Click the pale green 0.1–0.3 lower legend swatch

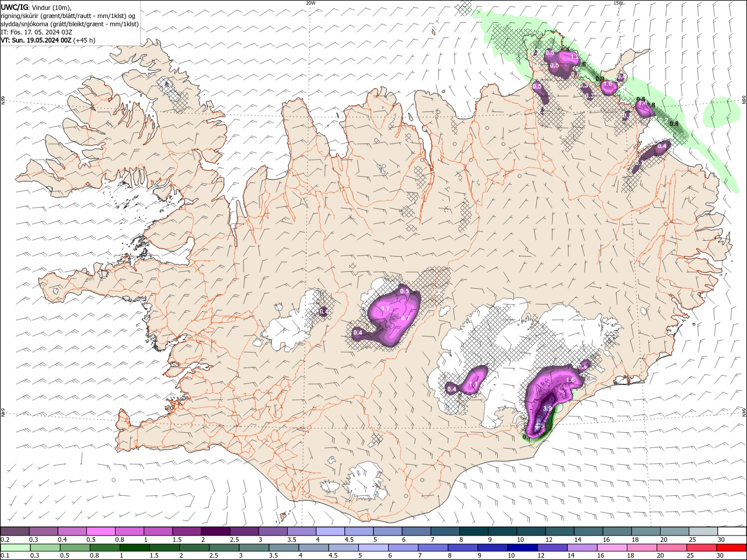point(15,548)
